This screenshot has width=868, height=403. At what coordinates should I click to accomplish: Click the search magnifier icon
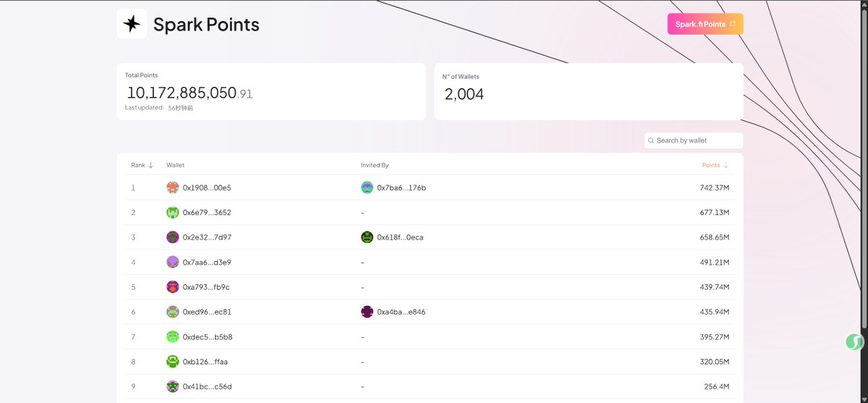pos(651,140)
